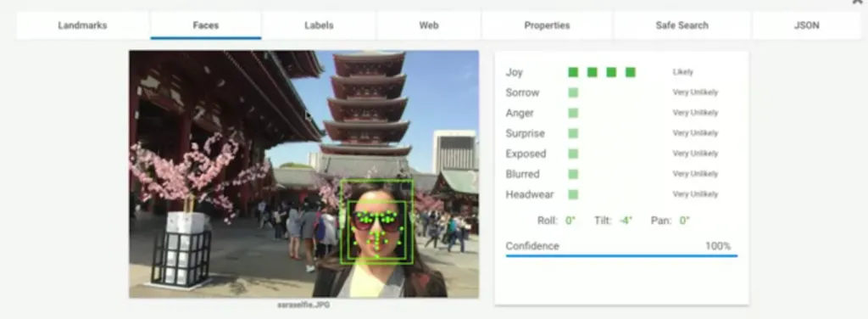Click the Surprise label
The height and width of the screenshot is (319, 868).
pyautogui.click(x=525, y=133)
